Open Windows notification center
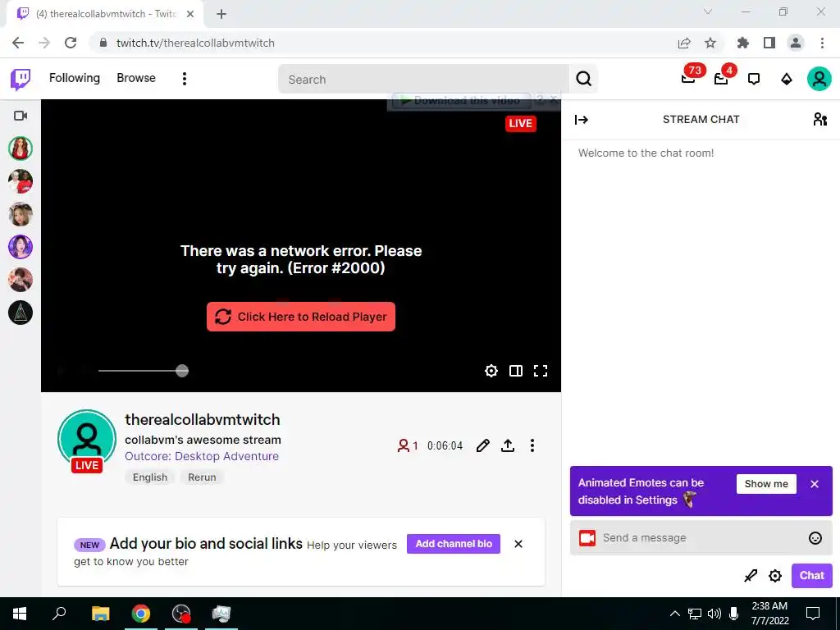Screen dimensions: 840x630 click(813, 614)
